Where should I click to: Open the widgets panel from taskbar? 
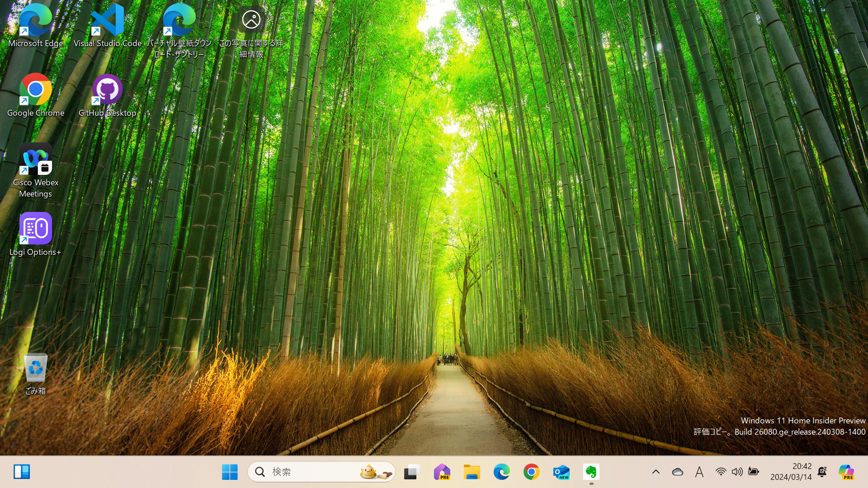[x=21, y=472]
